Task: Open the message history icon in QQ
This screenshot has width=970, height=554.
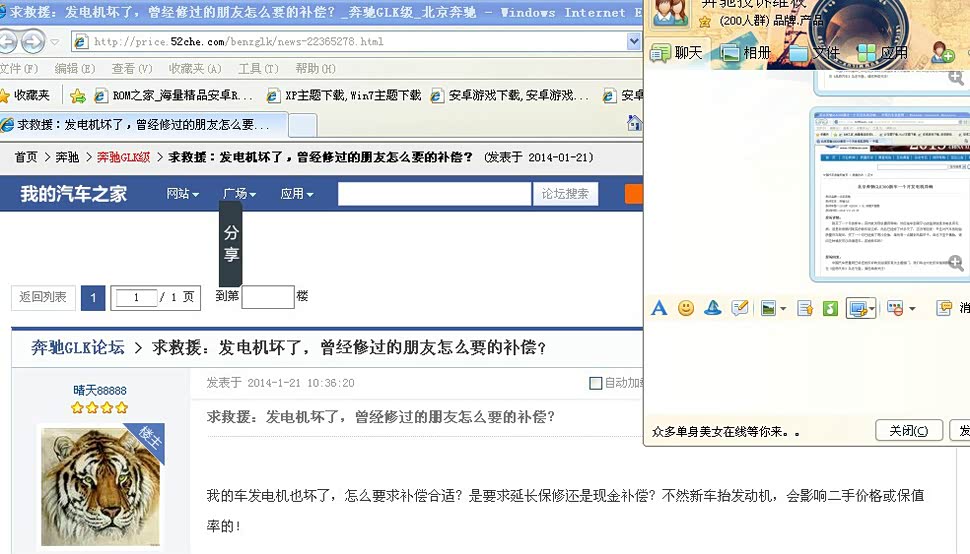Action: (x=944, y=308)
